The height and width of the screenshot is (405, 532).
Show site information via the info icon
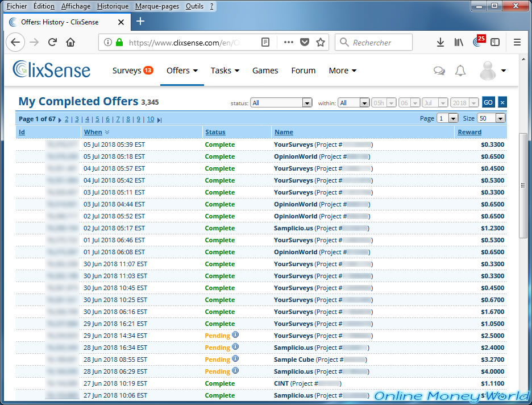click(x=107, y=42)
